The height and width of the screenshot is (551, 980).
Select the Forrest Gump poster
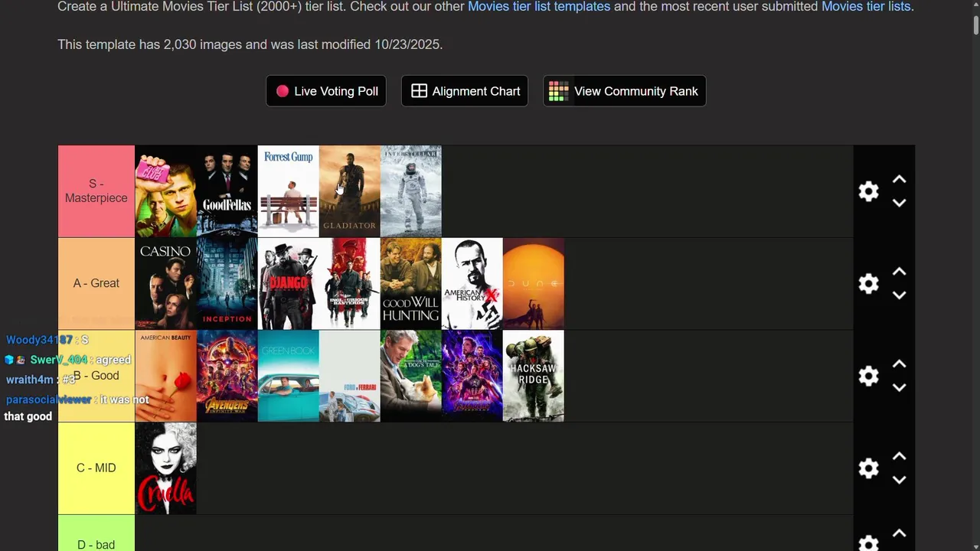tap(288, 191)
